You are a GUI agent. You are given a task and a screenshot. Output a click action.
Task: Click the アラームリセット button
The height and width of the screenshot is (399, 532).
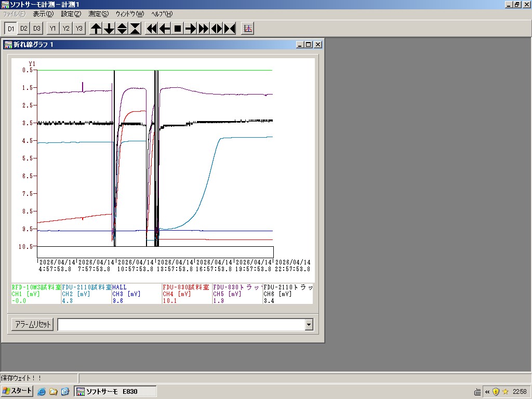click(x=32, y=325)
